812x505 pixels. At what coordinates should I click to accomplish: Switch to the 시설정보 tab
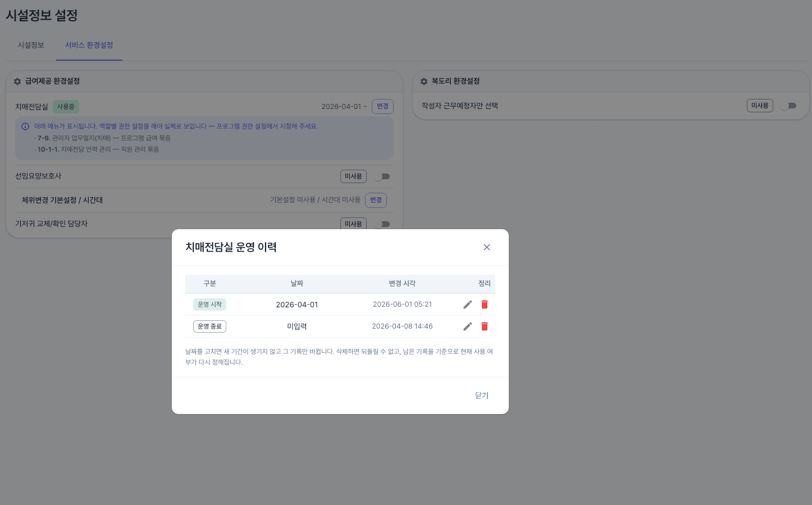pos(31,45)
